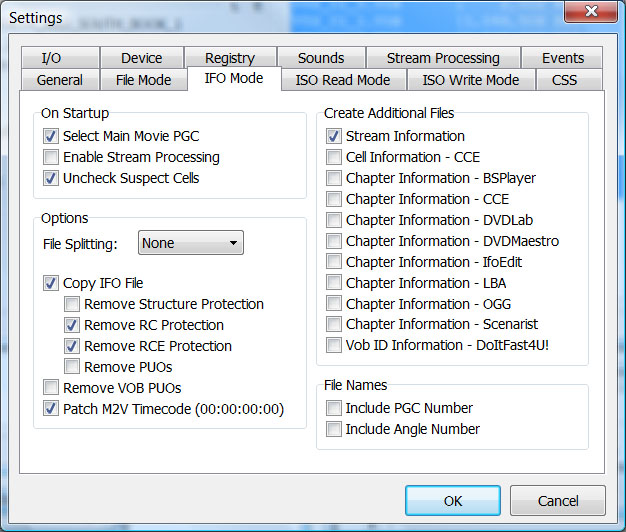Toggle Uncheck Suspect Cells option

click(x=51, y=178)
